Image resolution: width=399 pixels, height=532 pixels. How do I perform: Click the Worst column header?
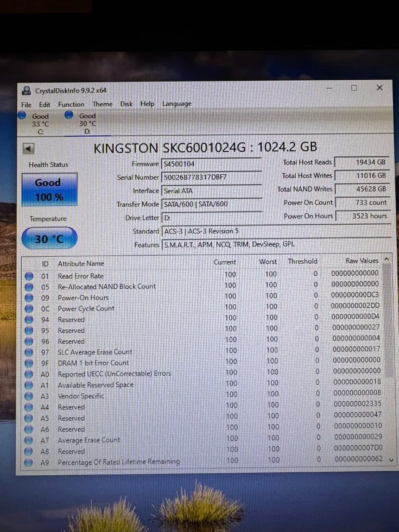(268, 262)
